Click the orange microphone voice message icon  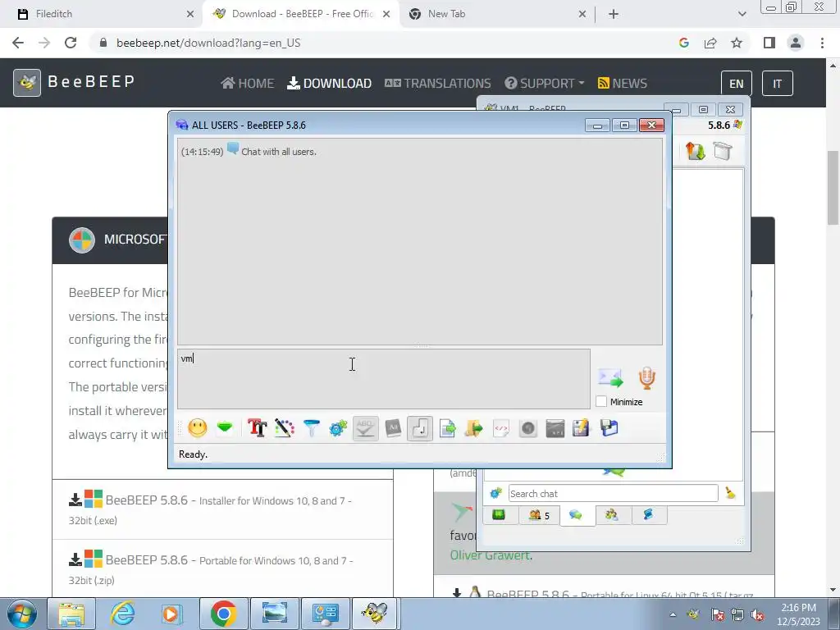point(646,377)
